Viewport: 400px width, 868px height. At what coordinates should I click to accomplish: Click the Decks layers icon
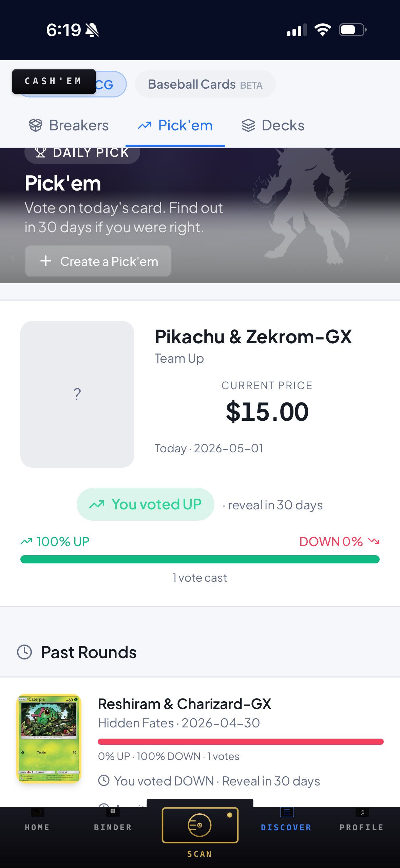pyautogui.click(x=248, y=125)
